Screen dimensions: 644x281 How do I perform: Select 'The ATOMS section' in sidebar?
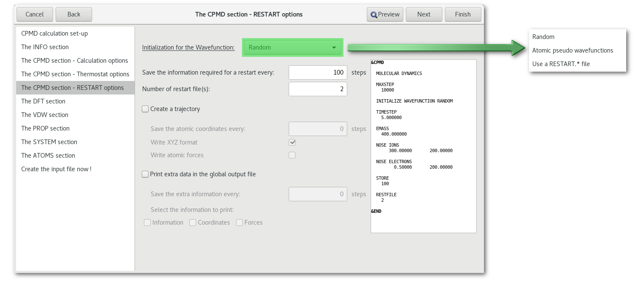48,156
